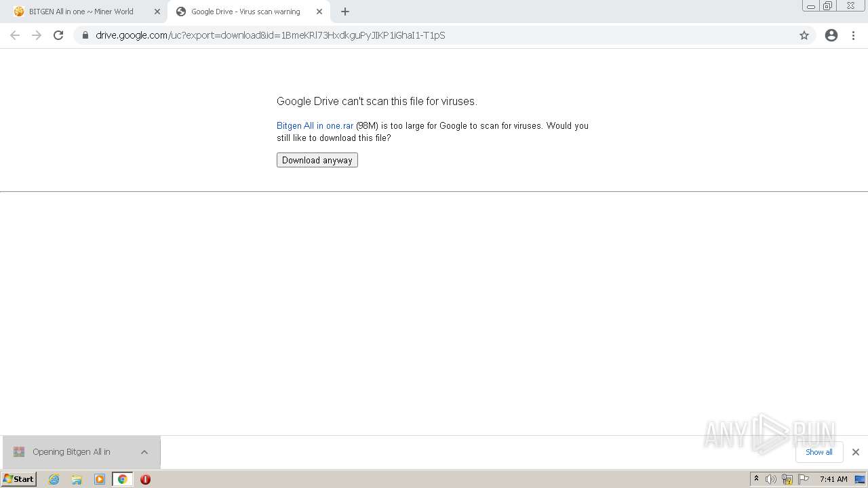Open Windows Media Player from taskbar
The image size is (868, 488).
(100, 479)
